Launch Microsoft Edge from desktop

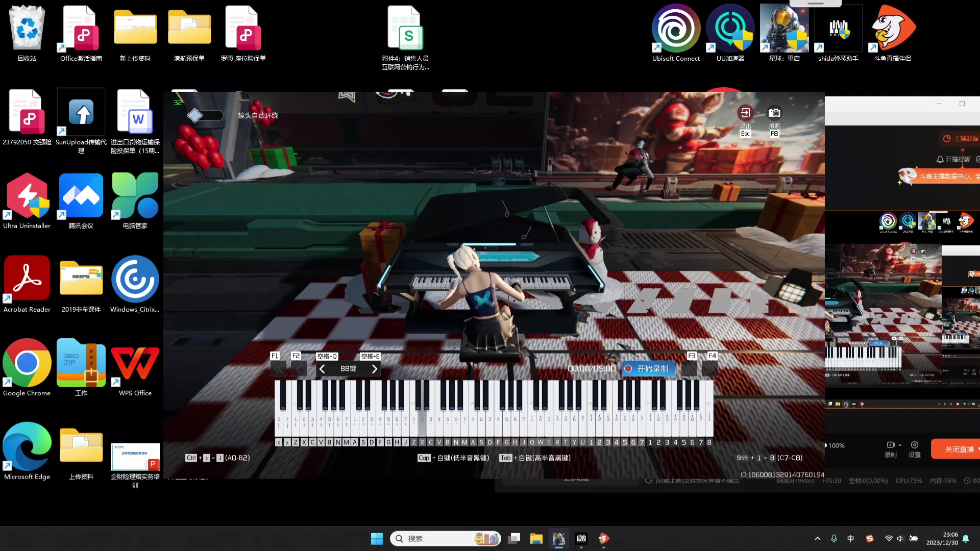(27, 452)
